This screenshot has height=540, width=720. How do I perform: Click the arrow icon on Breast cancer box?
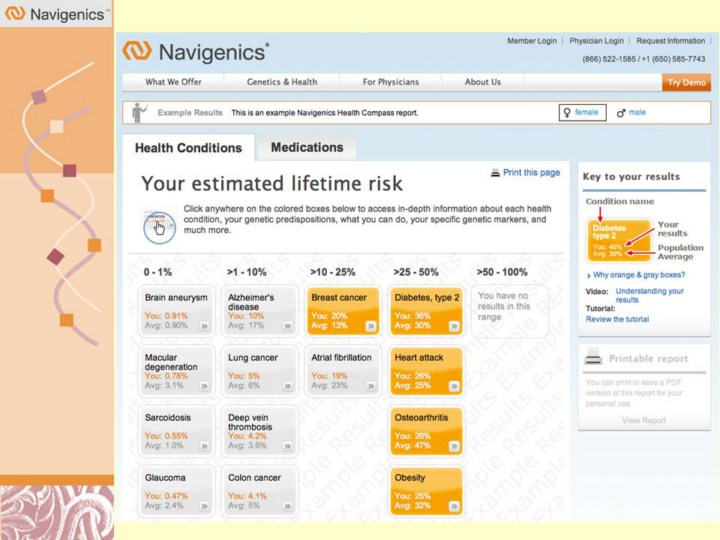pos(371,325)
